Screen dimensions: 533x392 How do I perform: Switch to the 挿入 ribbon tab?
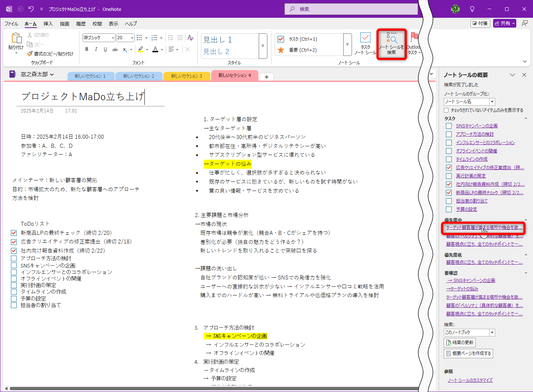(x=48, y=24)
